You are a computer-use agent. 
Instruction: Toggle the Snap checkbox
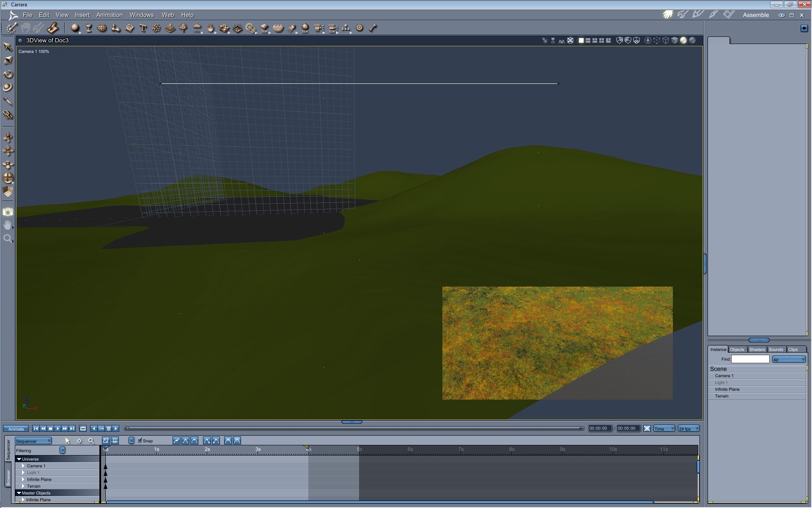click(140, 441)
